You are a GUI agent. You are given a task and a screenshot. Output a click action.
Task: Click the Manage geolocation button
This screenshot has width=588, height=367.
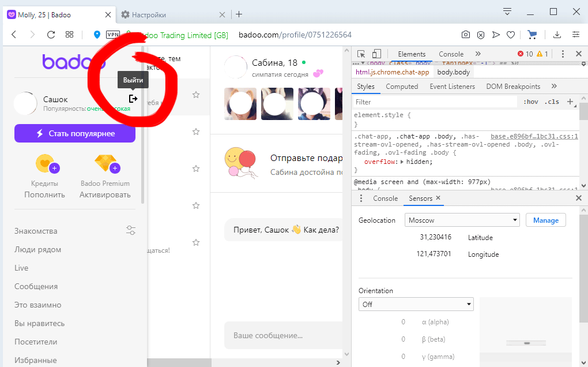[x=545, y=220]
